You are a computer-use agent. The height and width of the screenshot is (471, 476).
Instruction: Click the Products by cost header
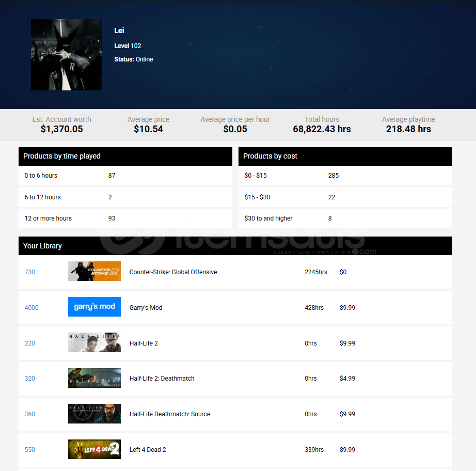(345, 156)
